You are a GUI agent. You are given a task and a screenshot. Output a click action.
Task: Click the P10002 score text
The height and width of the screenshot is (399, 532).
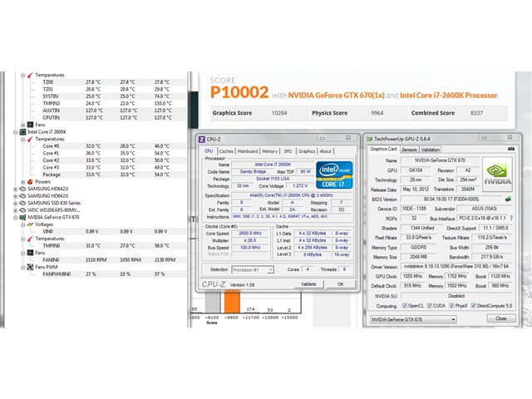click(239, 92)
